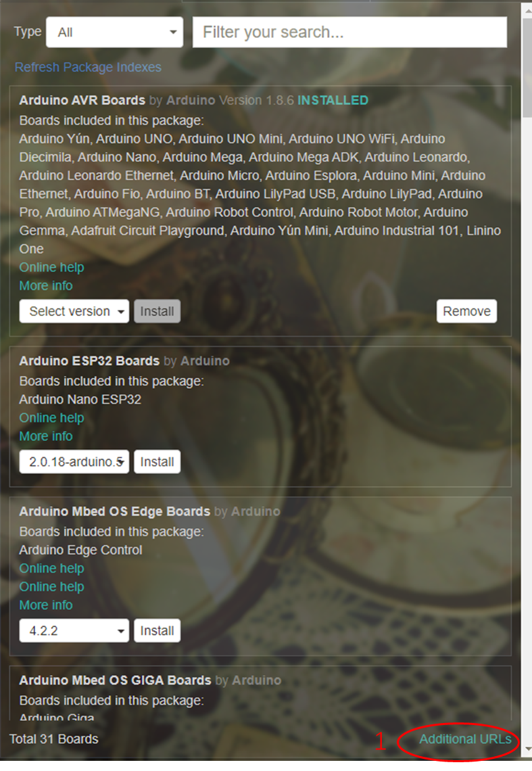Expand the 4.2.2 version dropdown
Viewport: 532px width, 771px height.
(74, 630)
